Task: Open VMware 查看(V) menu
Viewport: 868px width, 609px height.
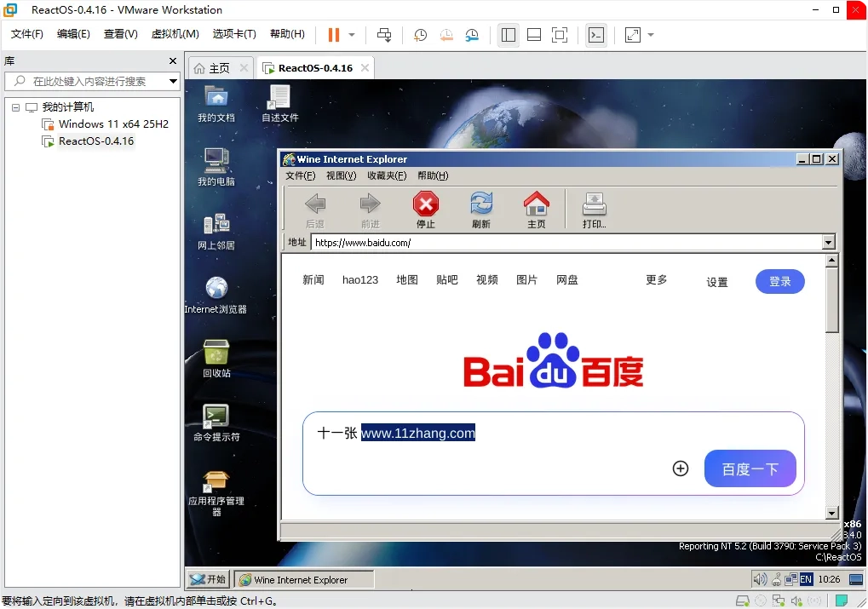Action: click(120, 34)
